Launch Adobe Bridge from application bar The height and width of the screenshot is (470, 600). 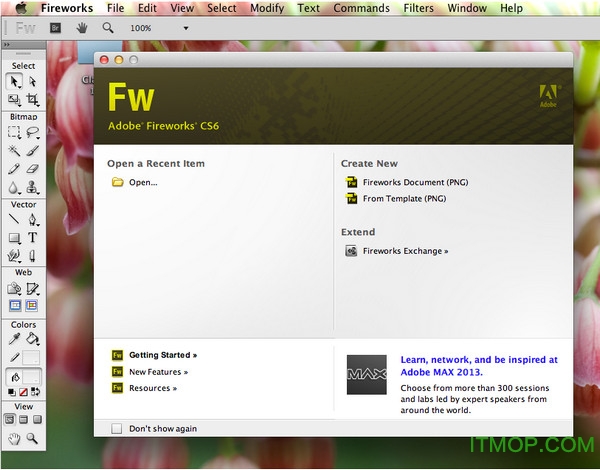[x=55, y=28]
